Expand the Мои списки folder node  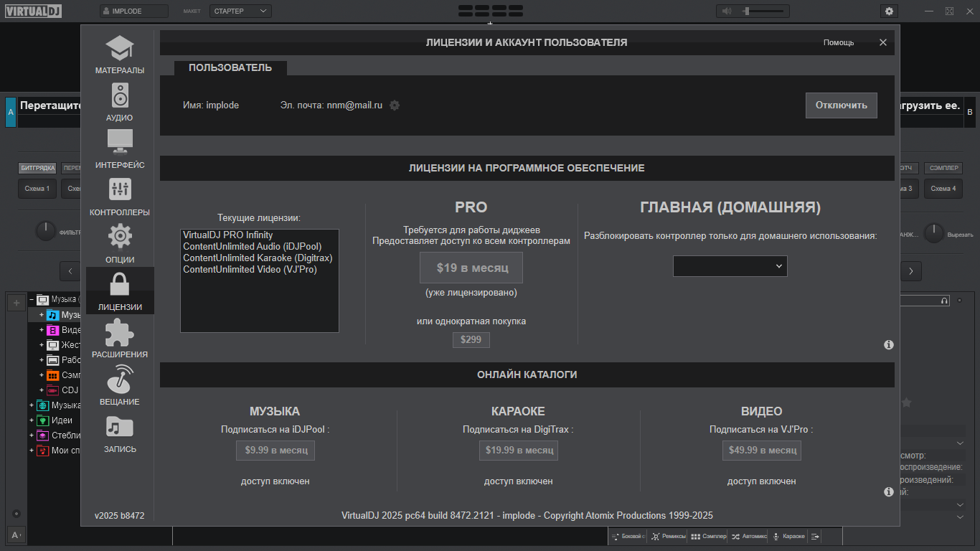click(32, 451)
